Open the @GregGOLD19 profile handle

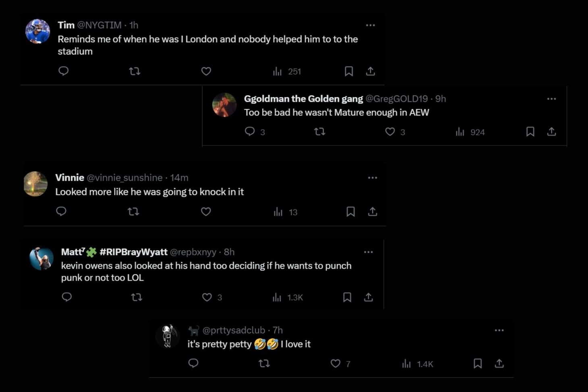(396, 99)
